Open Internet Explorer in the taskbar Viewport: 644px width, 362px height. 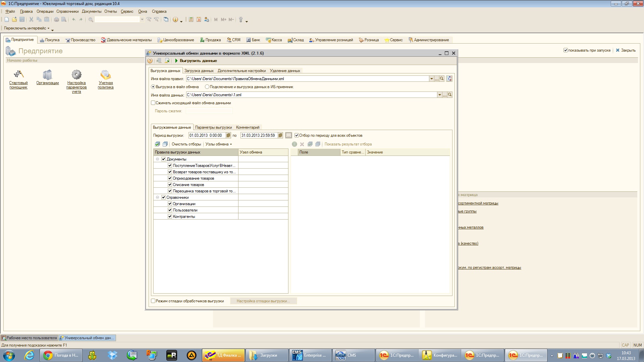(30, 355)
